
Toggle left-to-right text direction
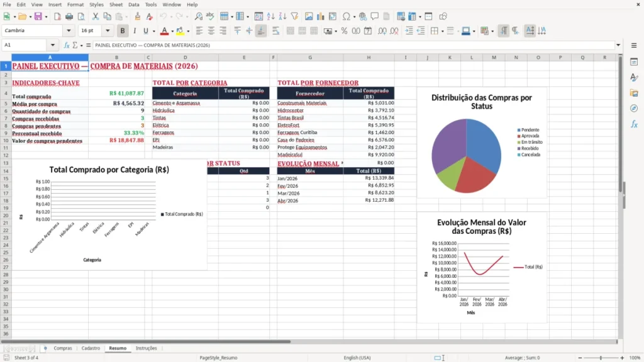point(504,31)
